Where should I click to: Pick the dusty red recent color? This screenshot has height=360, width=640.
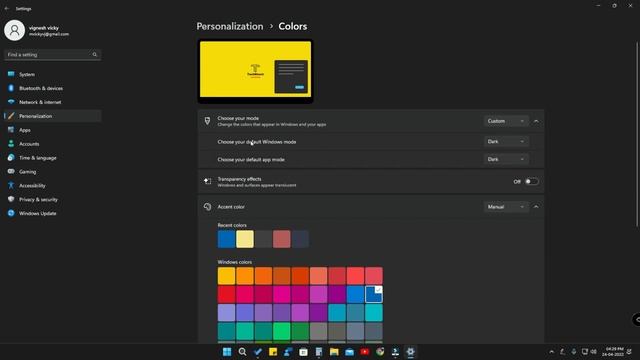click(282, 239)
